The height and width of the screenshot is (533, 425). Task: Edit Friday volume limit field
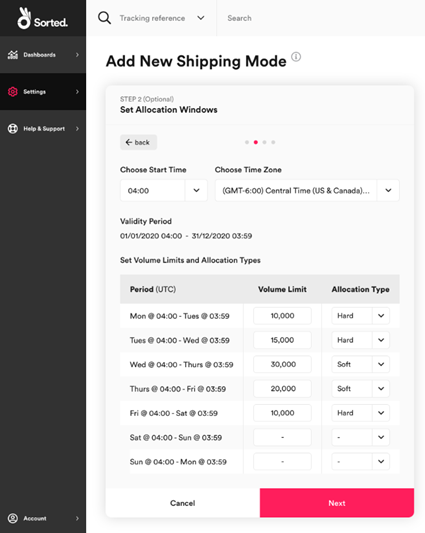(282, 413)
